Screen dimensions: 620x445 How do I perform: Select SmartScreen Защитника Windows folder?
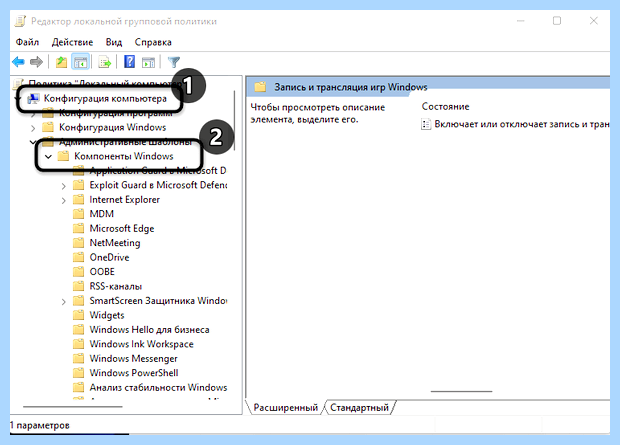click(158, 301)
